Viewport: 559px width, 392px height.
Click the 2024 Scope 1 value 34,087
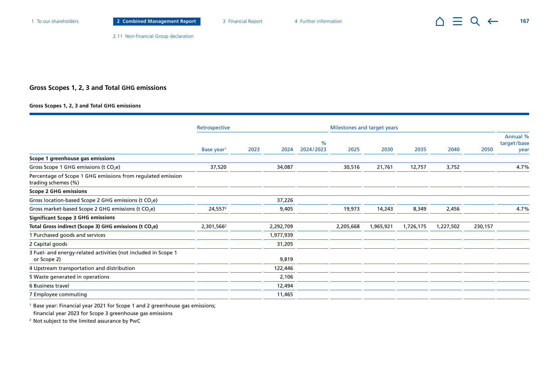[285, 167]
